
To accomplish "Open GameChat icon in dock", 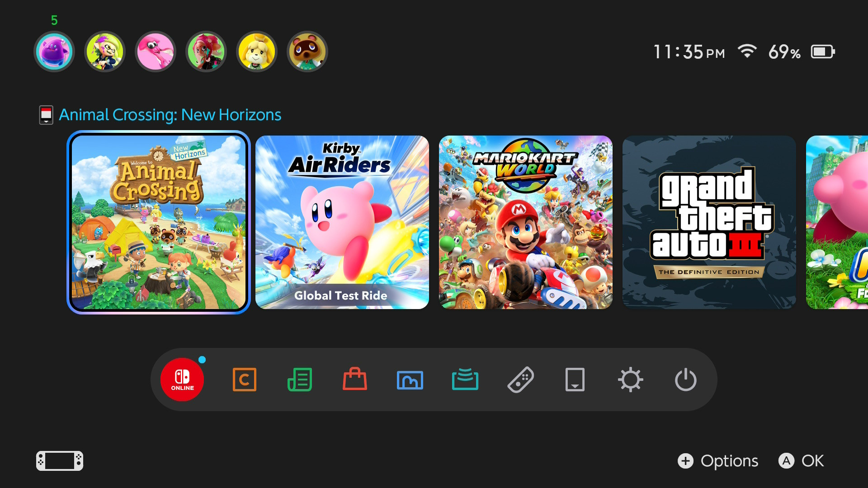I will 244,380.
